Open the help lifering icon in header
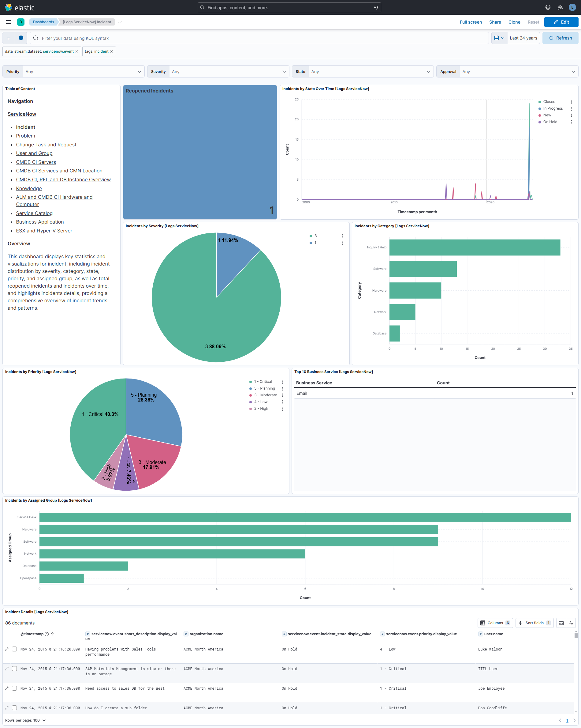 pyautogui.click(x=548, y=7)
